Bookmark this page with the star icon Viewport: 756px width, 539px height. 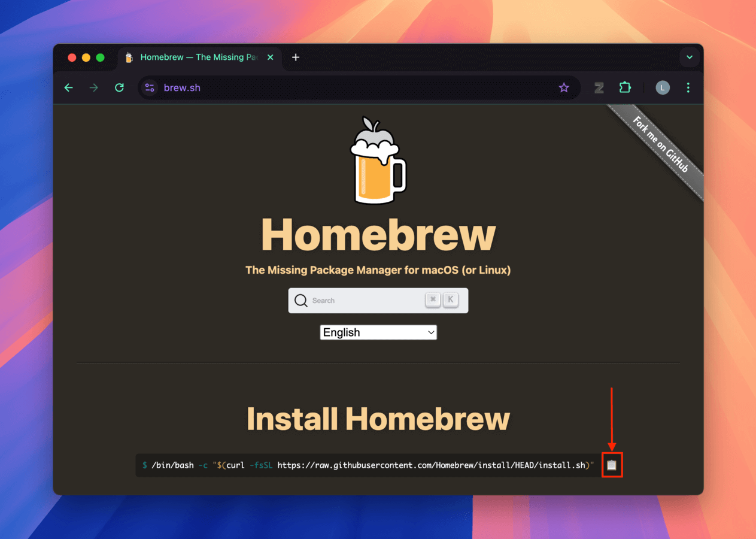(x=564, y=87)
